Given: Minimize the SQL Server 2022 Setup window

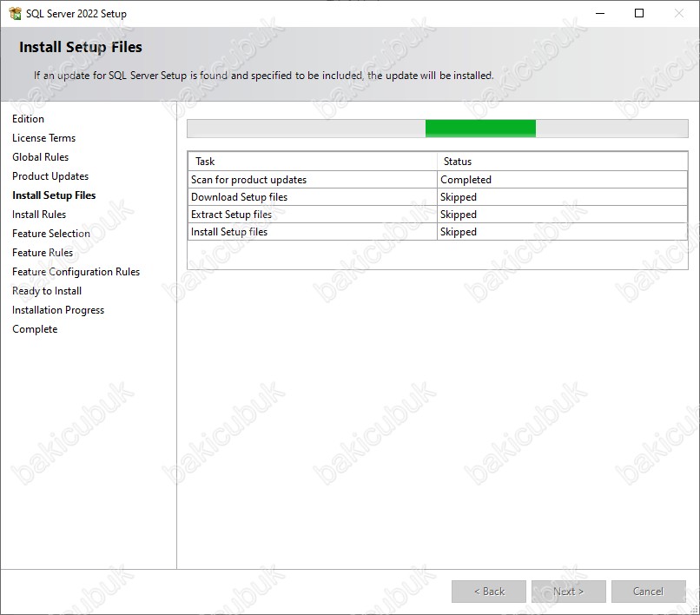Looking at the screenshot, I should (600, 13).
